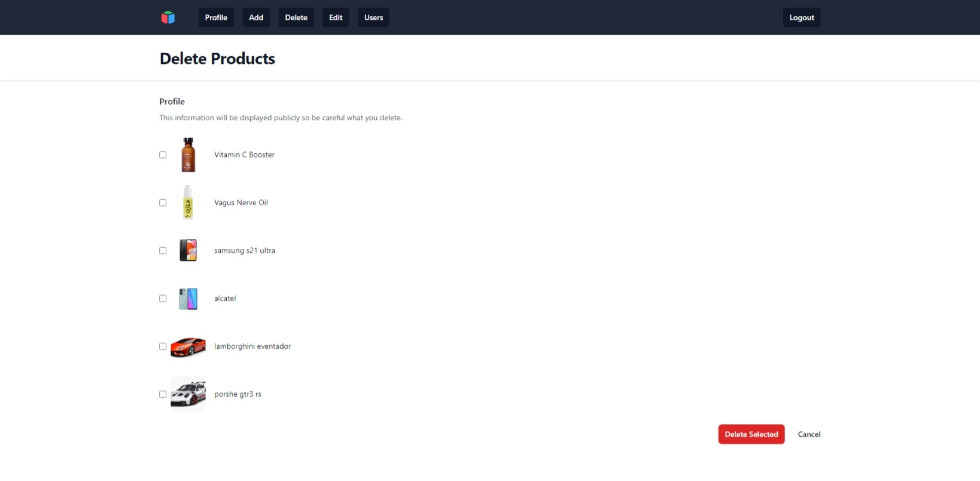Tick the Vagus Nerve Oil checkbox
980x481 pixels.
tap(163, 203)
